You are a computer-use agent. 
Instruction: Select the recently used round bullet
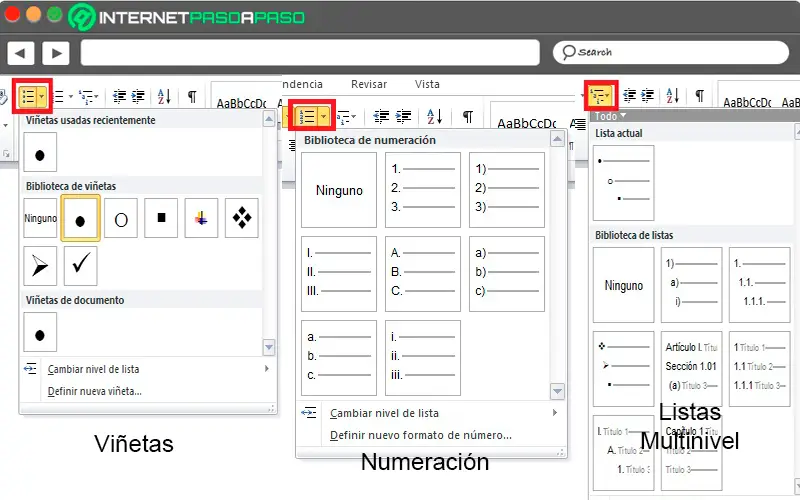tap(40, 152)
